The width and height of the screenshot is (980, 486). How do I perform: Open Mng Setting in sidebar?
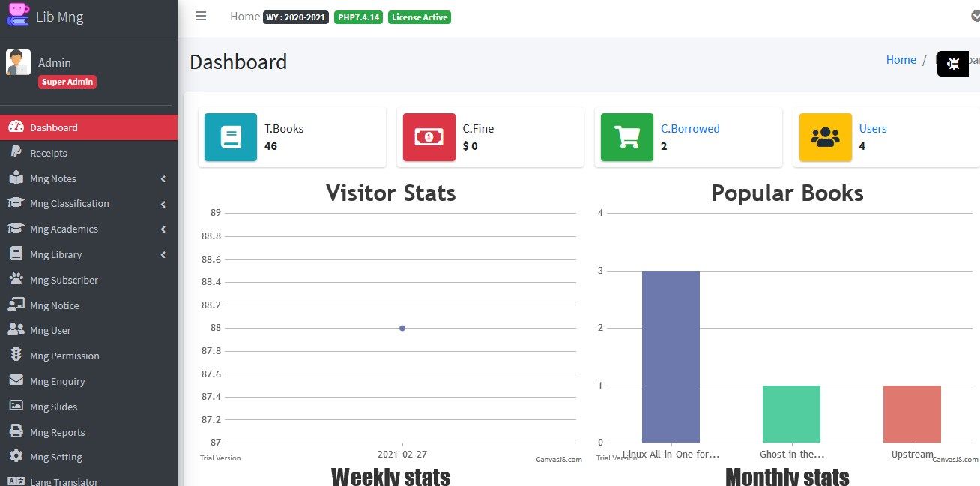88,457
